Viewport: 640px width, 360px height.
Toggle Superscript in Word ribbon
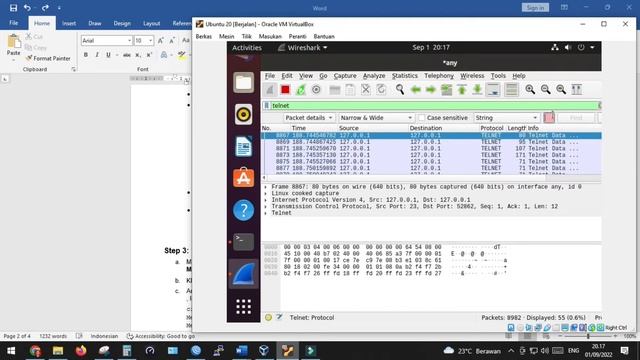pyautogui.click(x=149, y=55)
